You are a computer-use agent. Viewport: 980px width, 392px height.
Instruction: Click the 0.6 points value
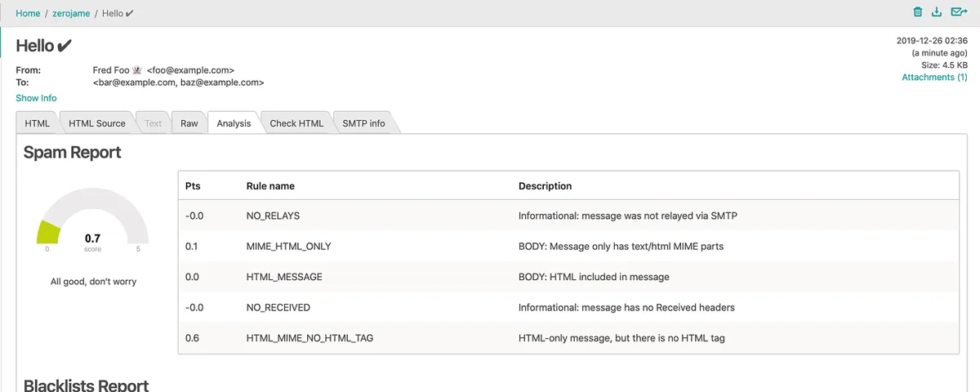click(x=192, y=338)
